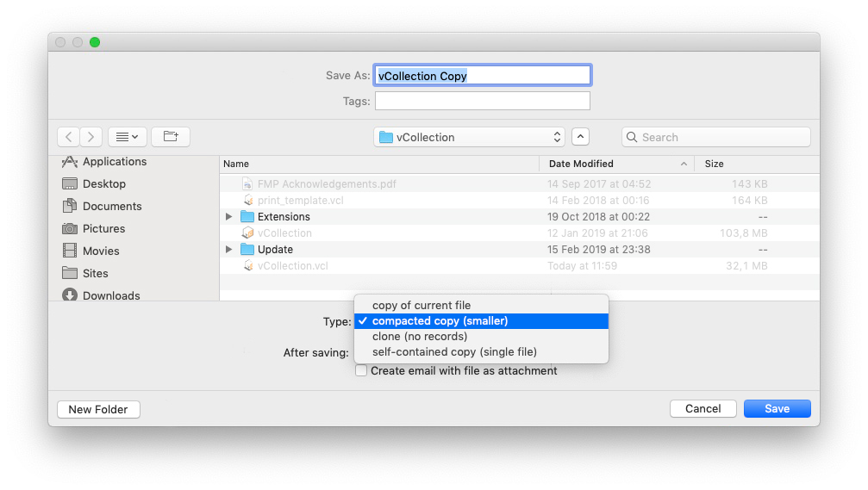The width and height of the screenshot is (868, 490).
Task: Enable Create email with file as attachment
Action: 362,371
